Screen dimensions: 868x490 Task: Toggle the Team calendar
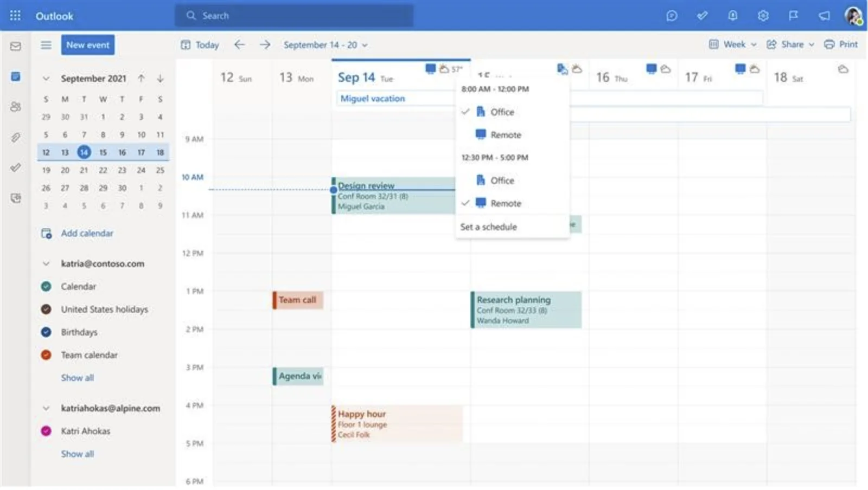click(46, 354)
